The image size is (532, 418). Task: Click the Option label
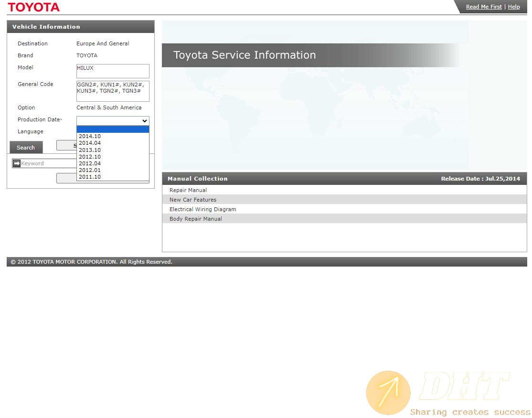coord(26,107)
